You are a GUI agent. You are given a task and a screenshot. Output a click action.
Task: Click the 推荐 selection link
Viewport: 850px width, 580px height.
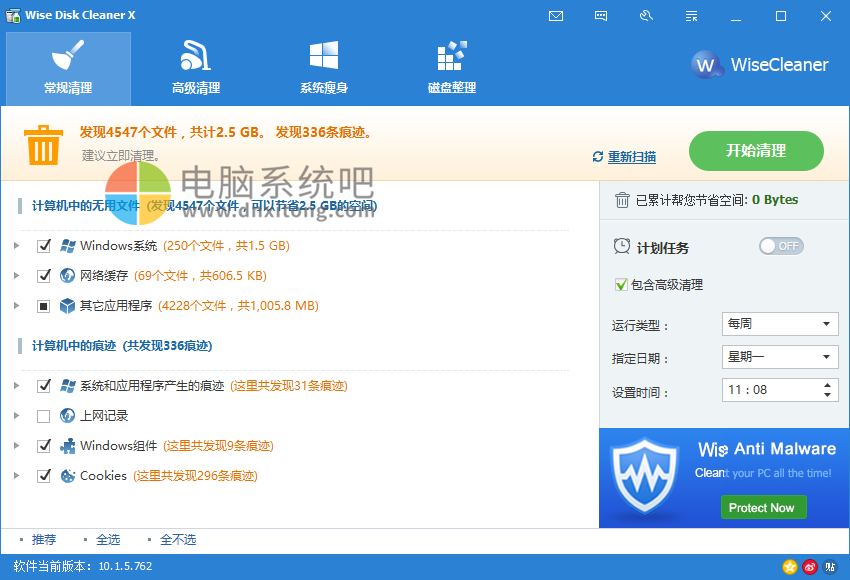(x=44, y=540)
